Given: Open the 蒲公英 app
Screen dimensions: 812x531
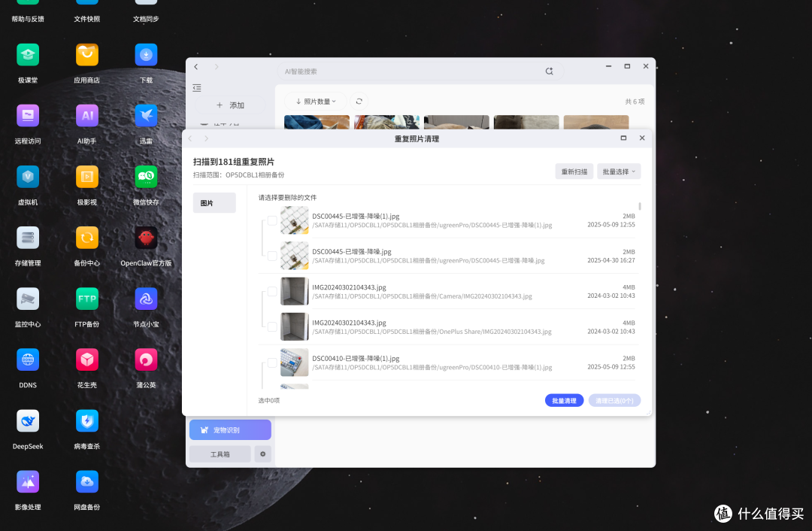Looking at the screenshot, I should (x=146, y=360).
